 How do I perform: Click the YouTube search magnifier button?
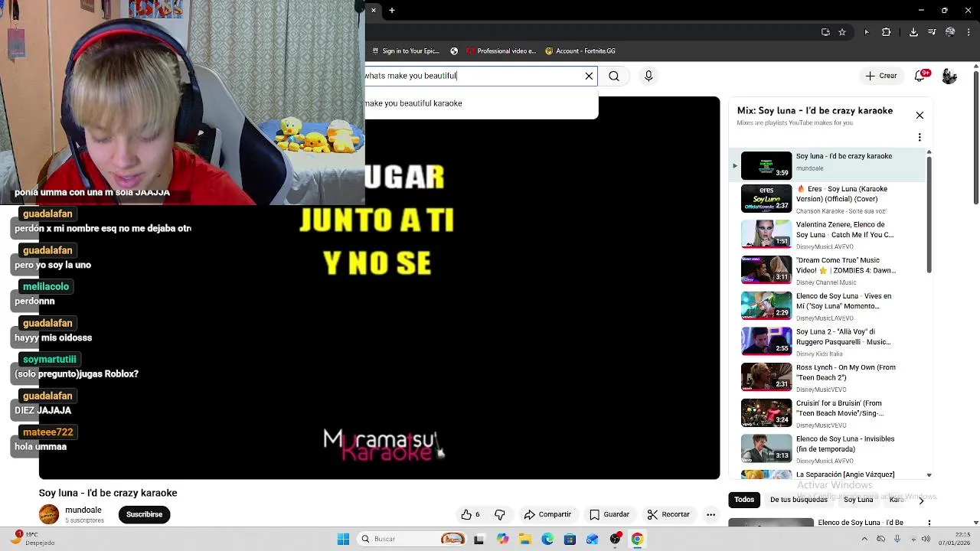point(614,76)
